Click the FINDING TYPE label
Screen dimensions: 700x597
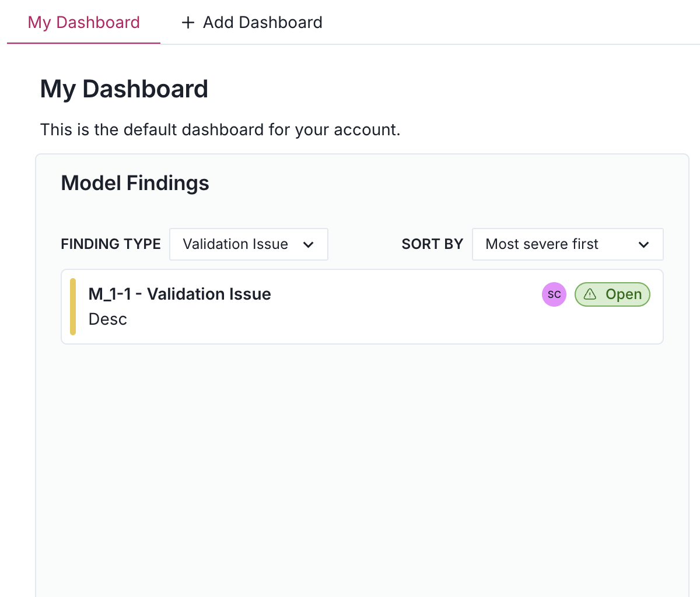click(111, 244)
